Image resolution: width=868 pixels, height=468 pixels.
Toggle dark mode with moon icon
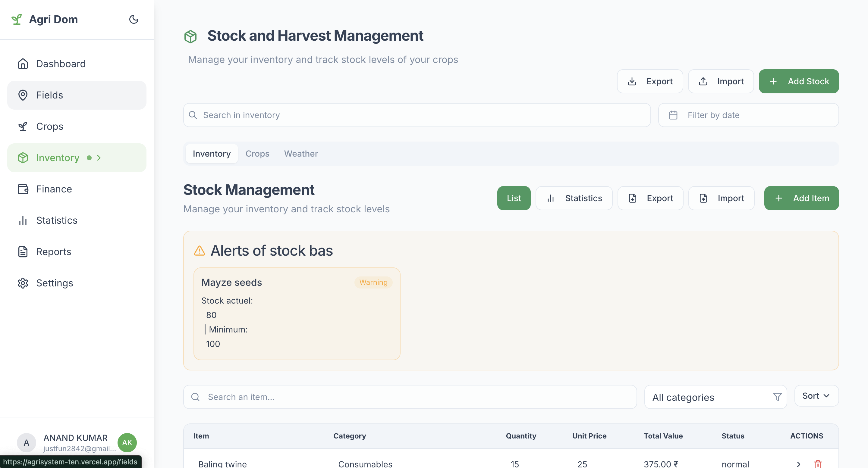[x=134, y=19]
